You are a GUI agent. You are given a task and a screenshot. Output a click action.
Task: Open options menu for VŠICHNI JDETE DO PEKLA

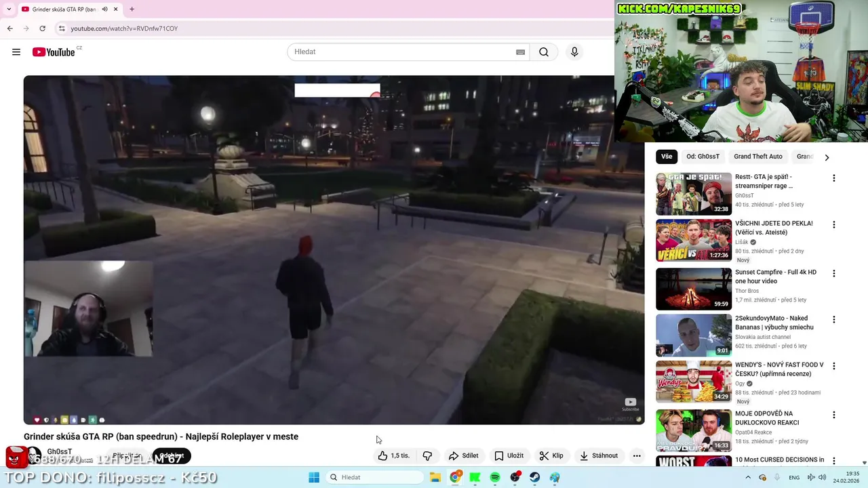pyautogui.click(x=834, y=224)
